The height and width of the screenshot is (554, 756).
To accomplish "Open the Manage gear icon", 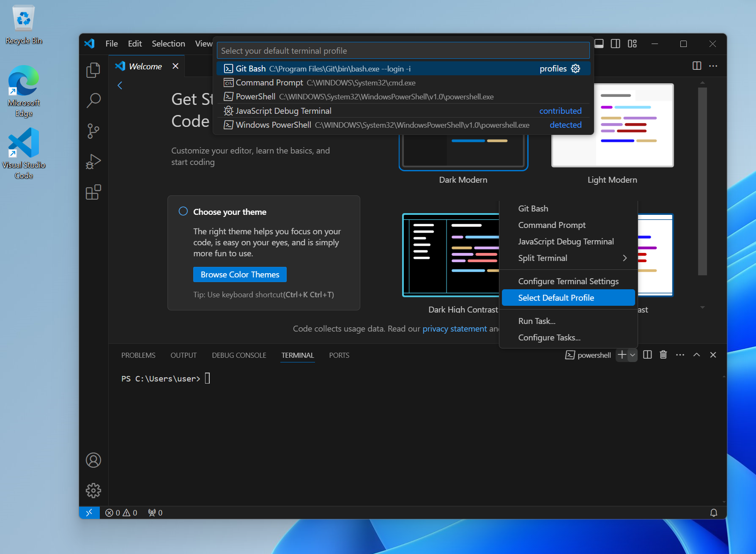I will [x=93, y=491].
